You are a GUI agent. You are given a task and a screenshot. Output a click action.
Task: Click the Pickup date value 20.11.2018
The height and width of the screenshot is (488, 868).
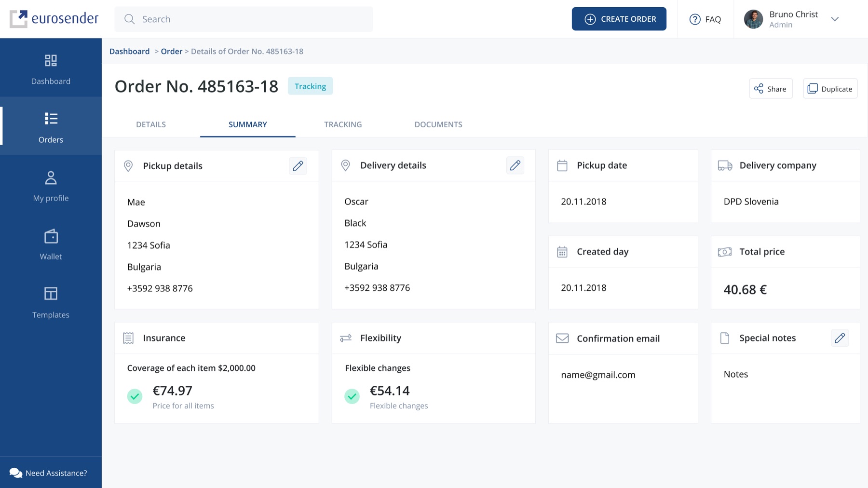coord(583,202)
